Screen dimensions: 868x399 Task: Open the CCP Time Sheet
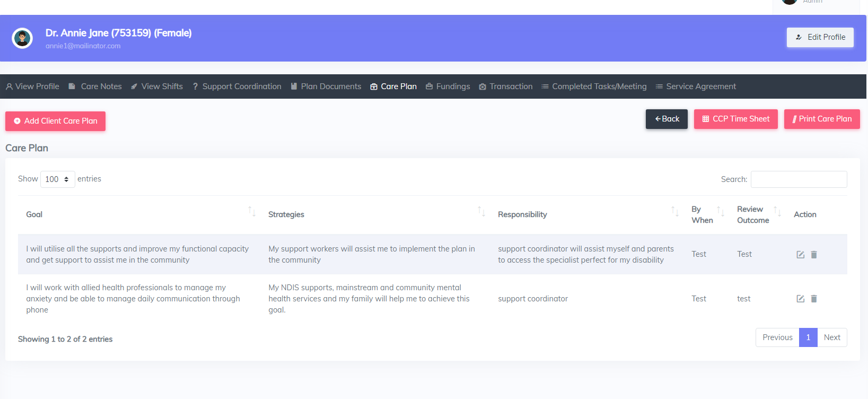(735, 119)
